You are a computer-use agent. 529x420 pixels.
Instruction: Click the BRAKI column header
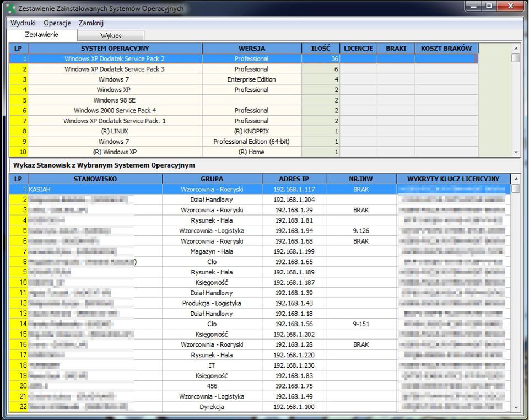pos(396,49)
